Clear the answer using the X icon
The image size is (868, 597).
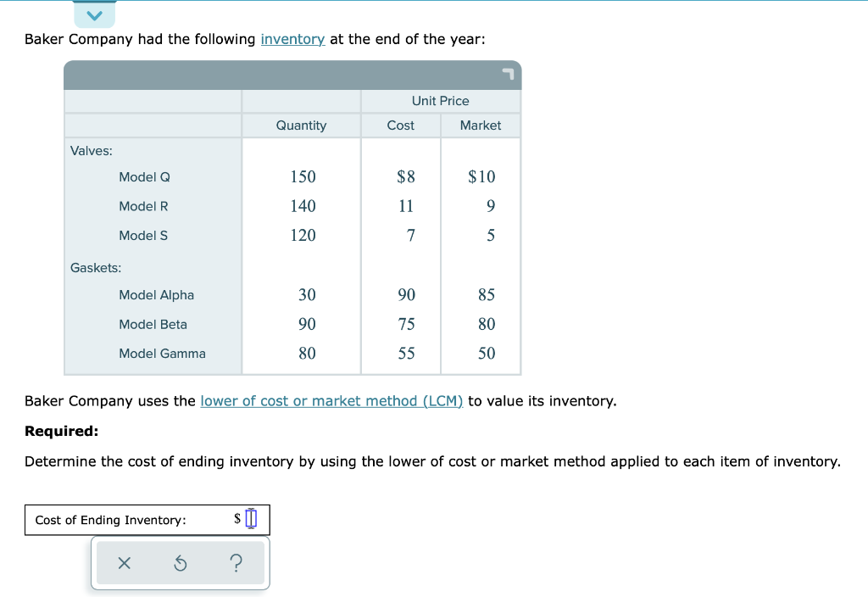coord(124,563)
